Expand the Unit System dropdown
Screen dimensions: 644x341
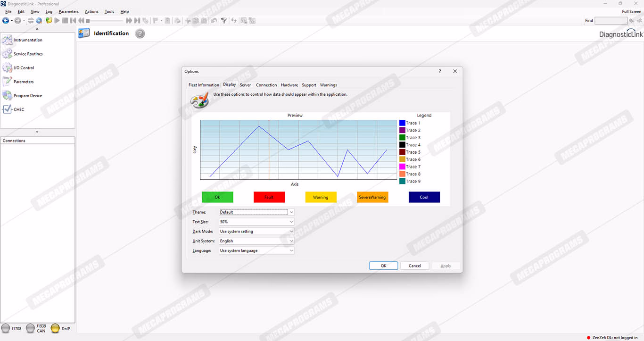pyautogui.click(x=291, y=241)
